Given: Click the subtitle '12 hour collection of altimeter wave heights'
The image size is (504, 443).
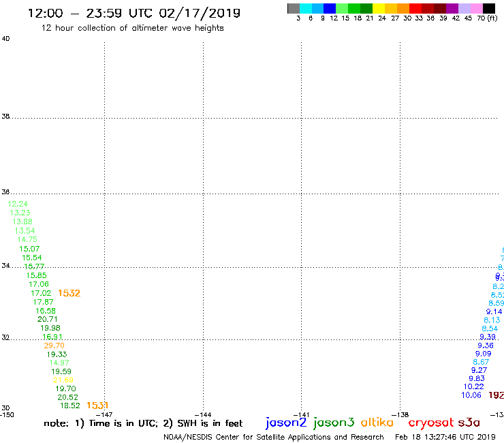Looking at the screenshot, I should pyautogui.click(x=132, y=28).
